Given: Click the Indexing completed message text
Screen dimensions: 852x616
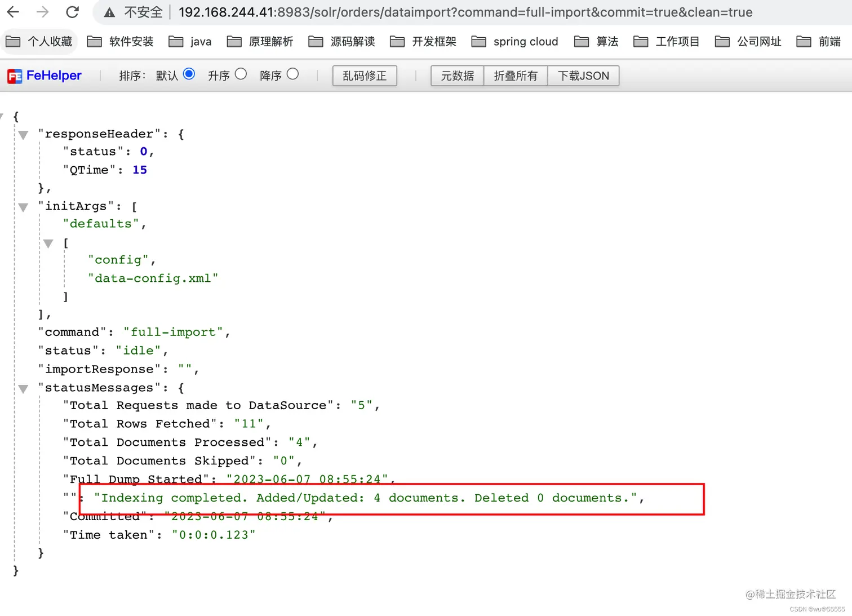Looking at the screenshot, I should coord(365,498).
